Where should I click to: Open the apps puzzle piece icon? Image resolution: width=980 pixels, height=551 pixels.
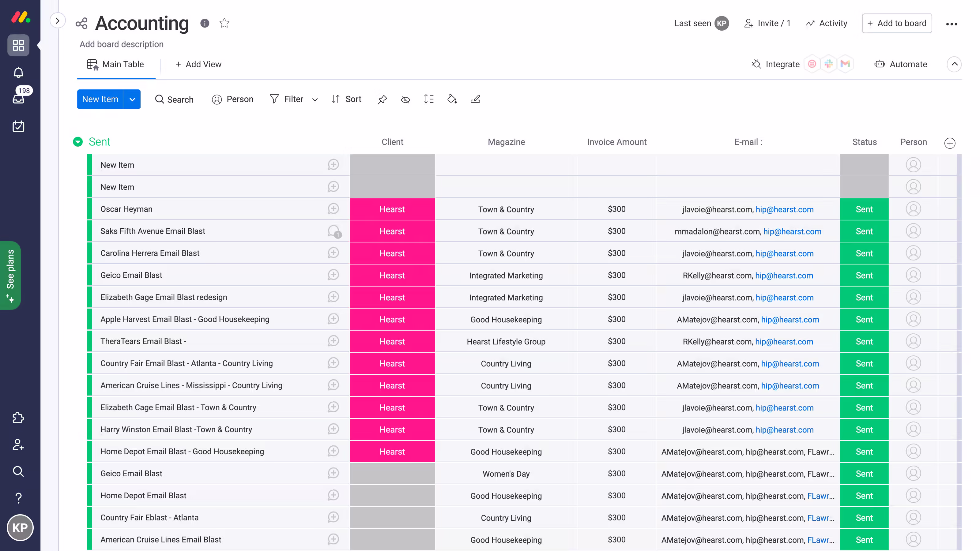pos(18,418)
